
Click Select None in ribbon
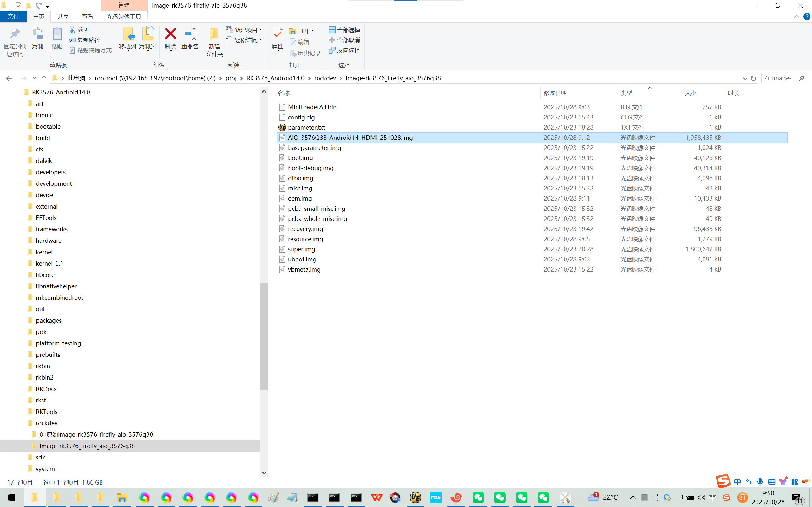coord(344,40)
